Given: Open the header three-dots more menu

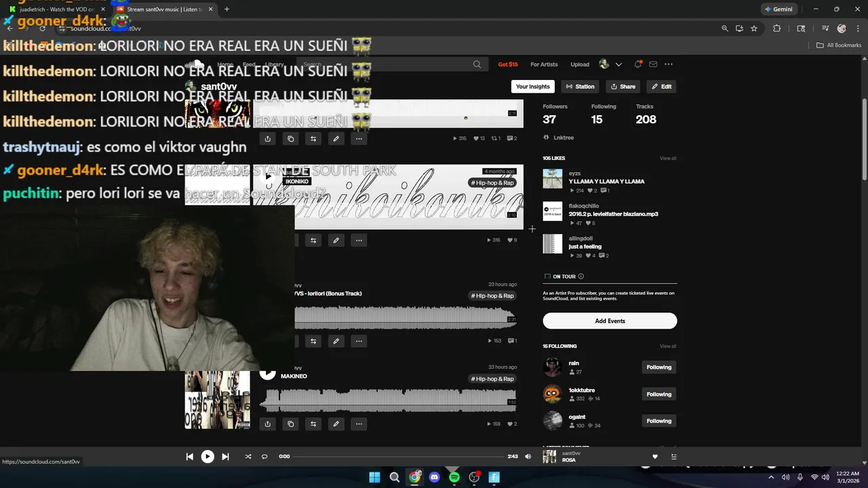Looking at the screenshot, I should click(x=669, y=64).
